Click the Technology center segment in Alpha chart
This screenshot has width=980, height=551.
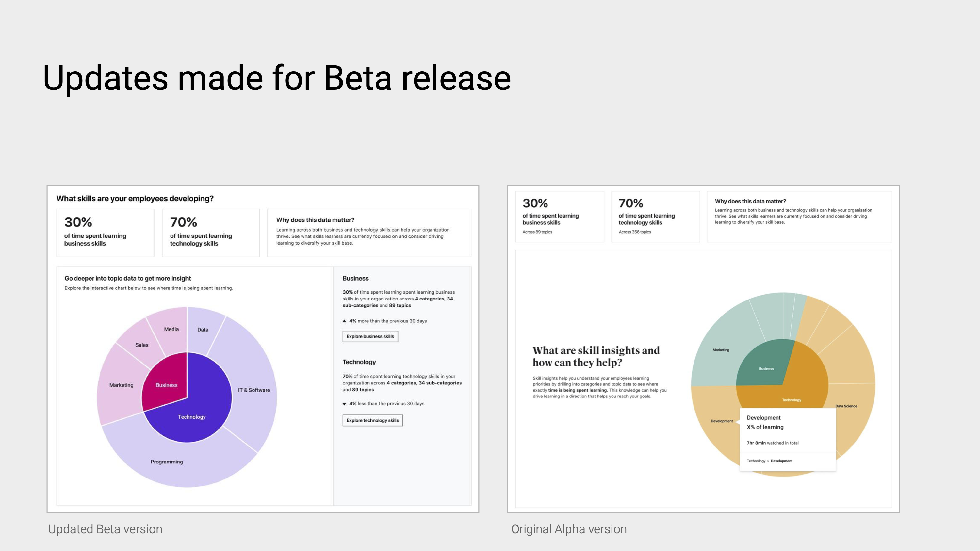pyautogui.click(x=791, y=400)
